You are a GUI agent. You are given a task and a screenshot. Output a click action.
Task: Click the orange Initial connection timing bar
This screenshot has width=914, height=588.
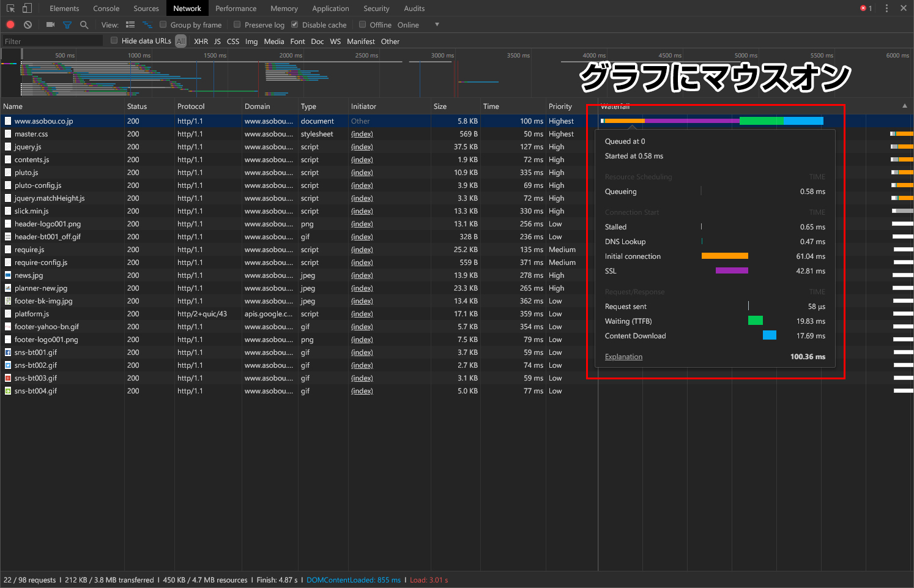[x=725, y=256]
